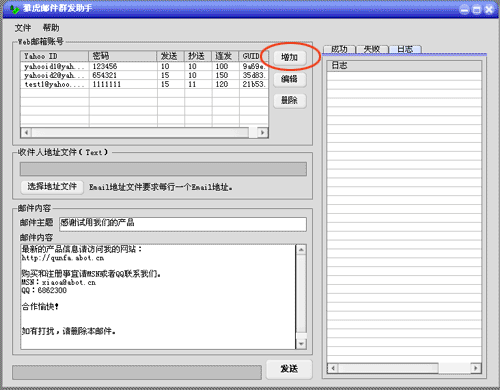
Task: Sort by the Yahoo ID column header
Action: click(55, 56)
